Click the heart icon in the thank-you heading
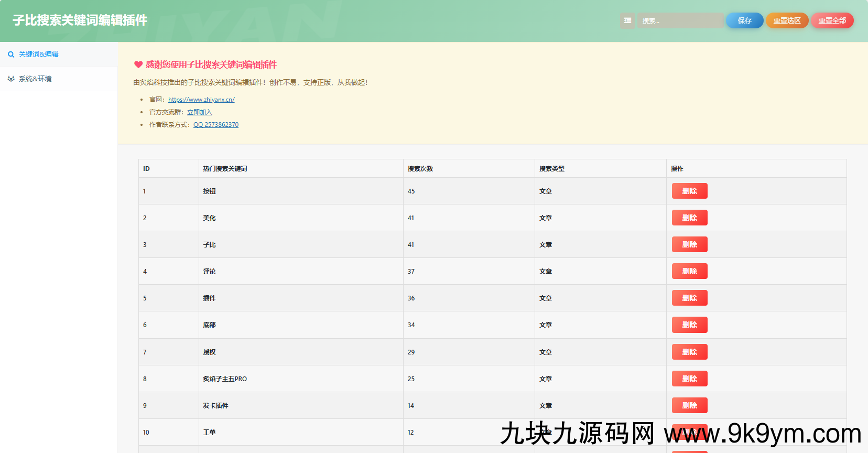 138,64
